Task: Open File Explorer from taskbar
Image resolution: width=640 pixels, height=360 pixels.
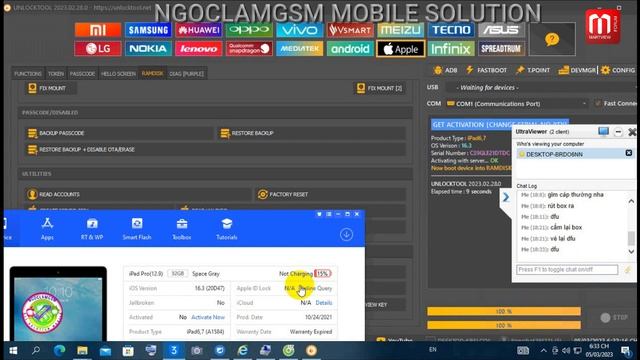Action: (82, 351)
